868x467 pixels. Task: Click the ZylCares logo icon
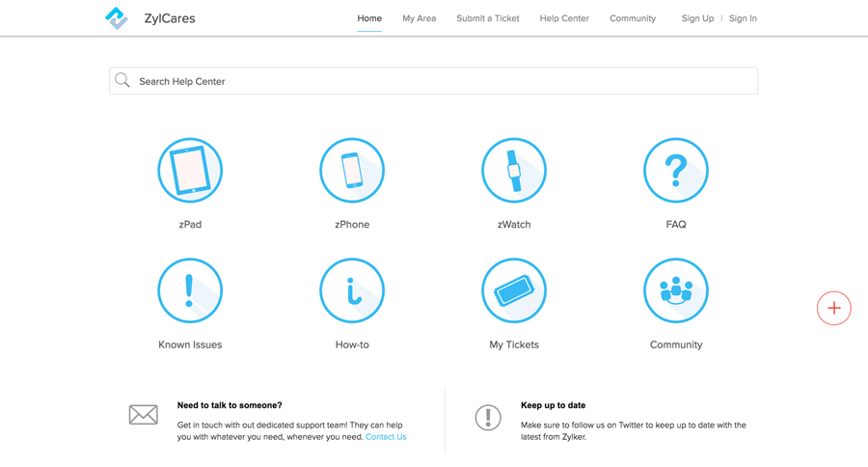click(117, 18)
